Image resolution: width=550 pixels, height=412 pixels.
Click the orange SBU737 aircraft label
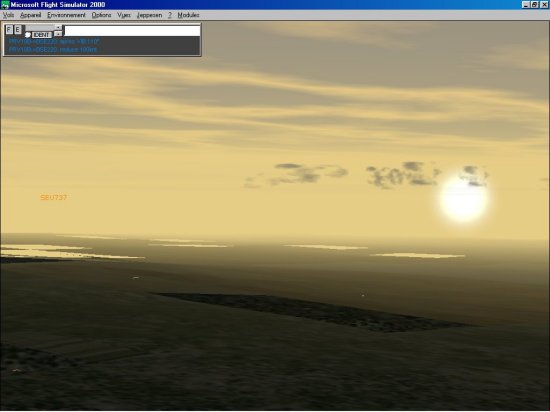pos(53,197)
